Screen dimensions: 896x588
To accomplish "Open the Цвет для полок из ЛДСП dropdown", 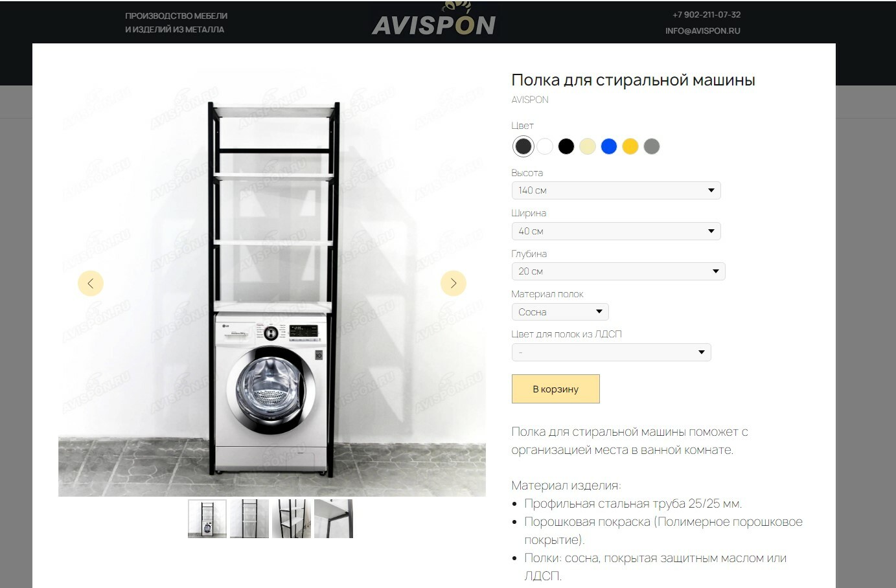I will 612,352.
